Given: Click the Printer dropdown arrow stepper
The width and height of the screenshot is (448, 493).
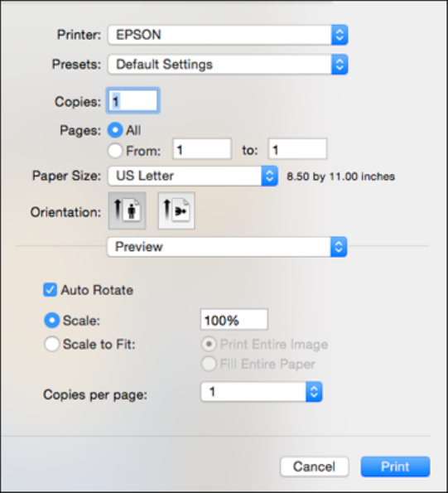Looking at the screenshot, I should tap(340, 35).
